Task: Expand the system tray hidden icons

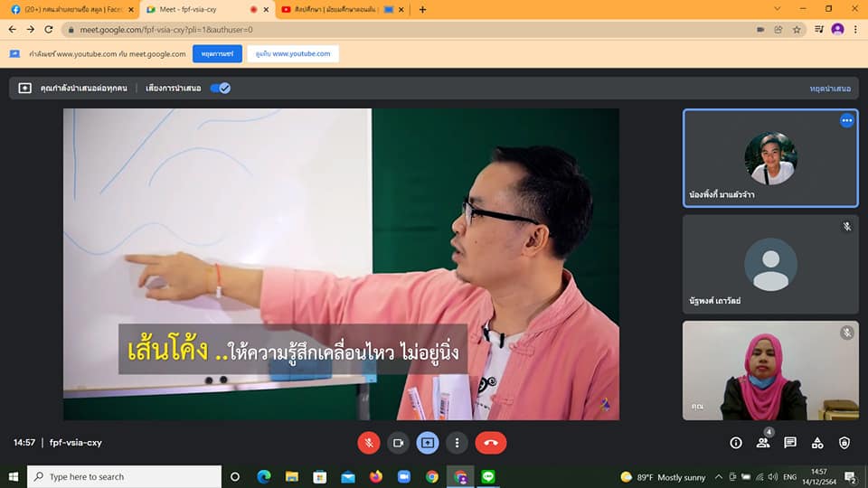Action: tap(719, 476)
